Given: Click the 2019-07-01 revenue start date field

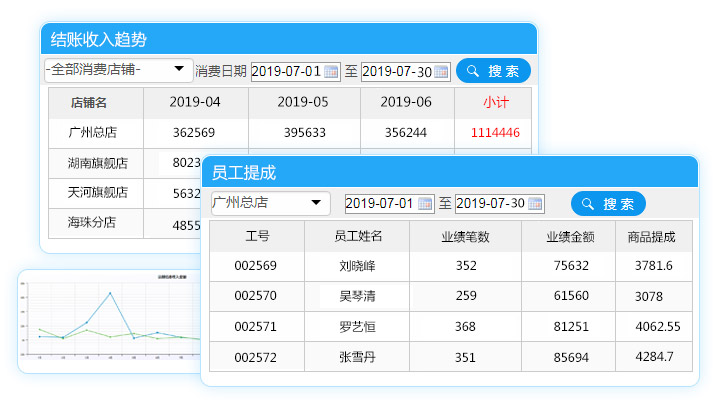Looking at the screenshot, I should (x=286, y=71).
